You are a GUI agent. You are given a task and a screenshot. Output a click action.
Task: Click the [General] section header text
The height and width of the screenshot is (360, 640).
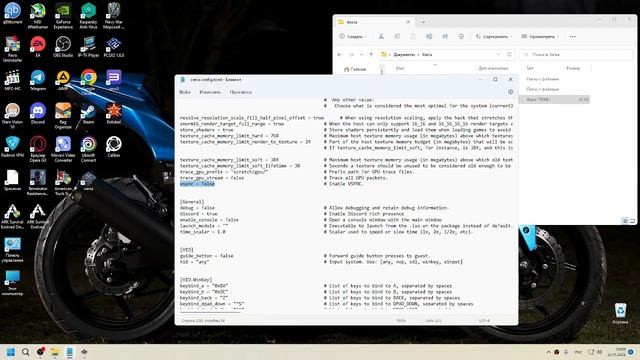tap(192, 202)
